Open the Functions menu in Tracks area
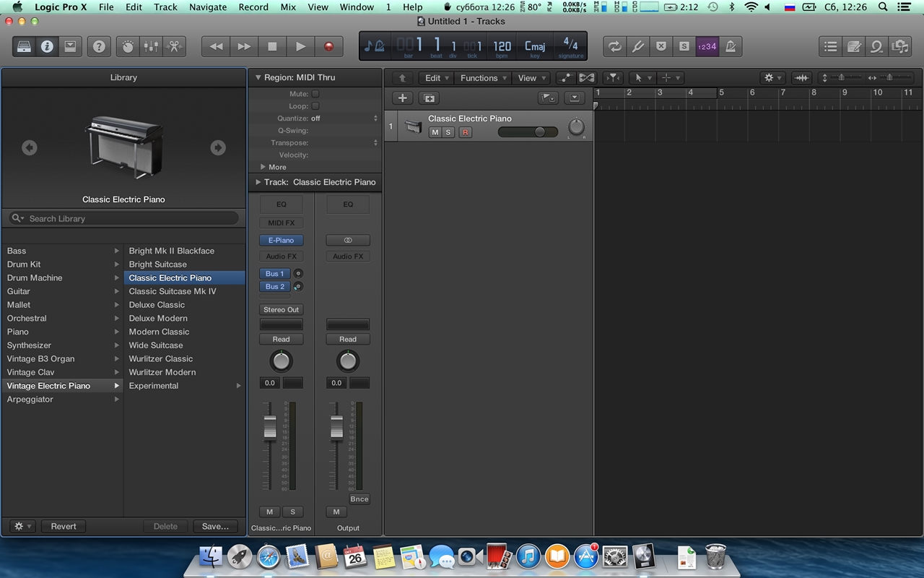The height and width of the screenshot is (578, 924). 484,78
